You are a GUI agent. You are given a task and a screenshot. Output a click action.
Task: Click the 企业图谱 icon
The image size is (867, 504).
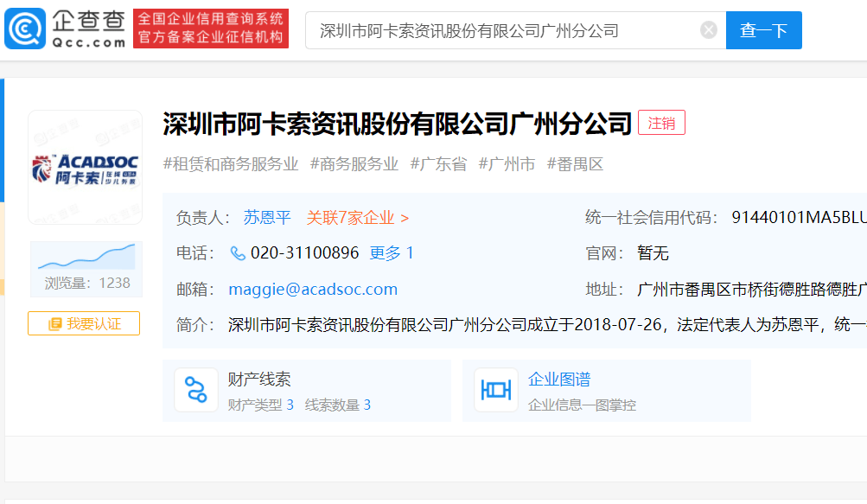click(x=496, y=390)
